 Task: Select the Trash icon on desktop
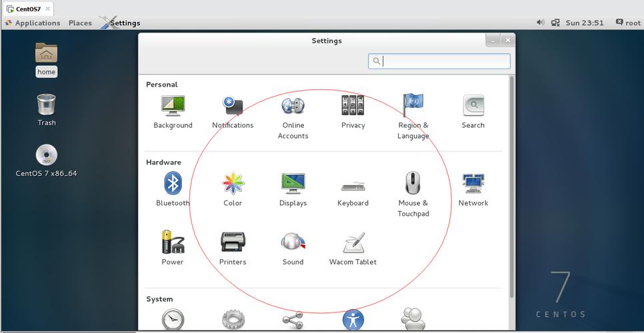pyautogui.click(x=47, y=110)
